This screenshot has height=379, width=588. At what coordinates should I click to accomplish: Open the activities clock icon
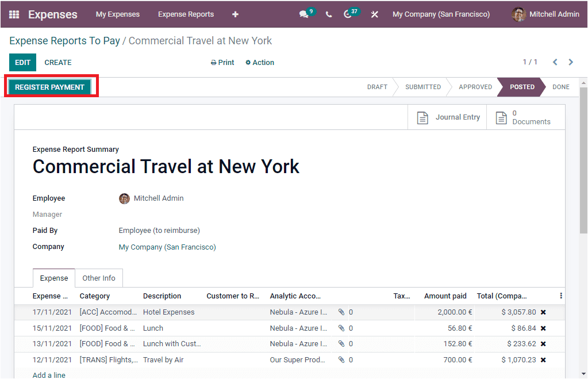tap(348, 14)
